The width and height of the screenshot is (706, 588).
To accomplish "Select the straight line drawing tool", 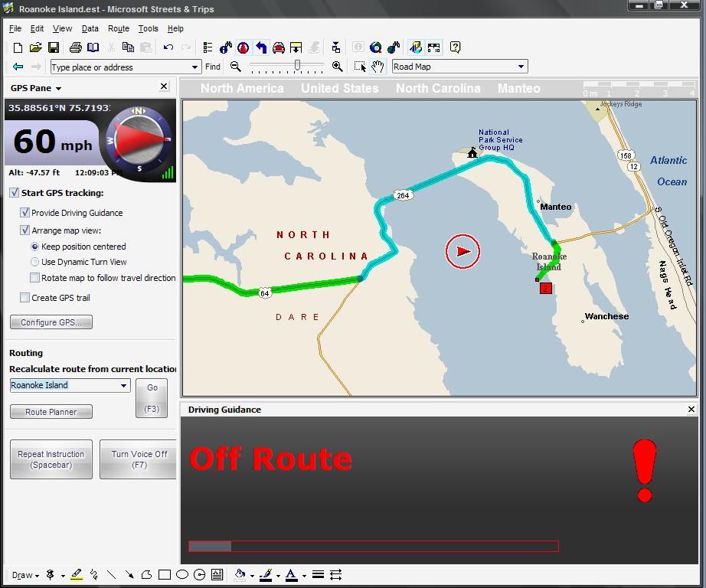I will [111, 574].
